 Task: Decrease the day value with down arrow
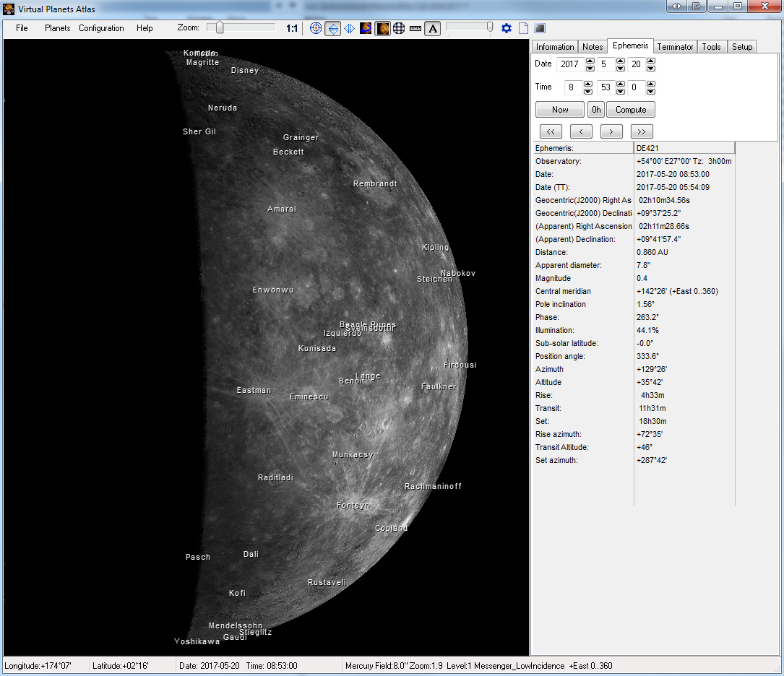coord(651,68)
